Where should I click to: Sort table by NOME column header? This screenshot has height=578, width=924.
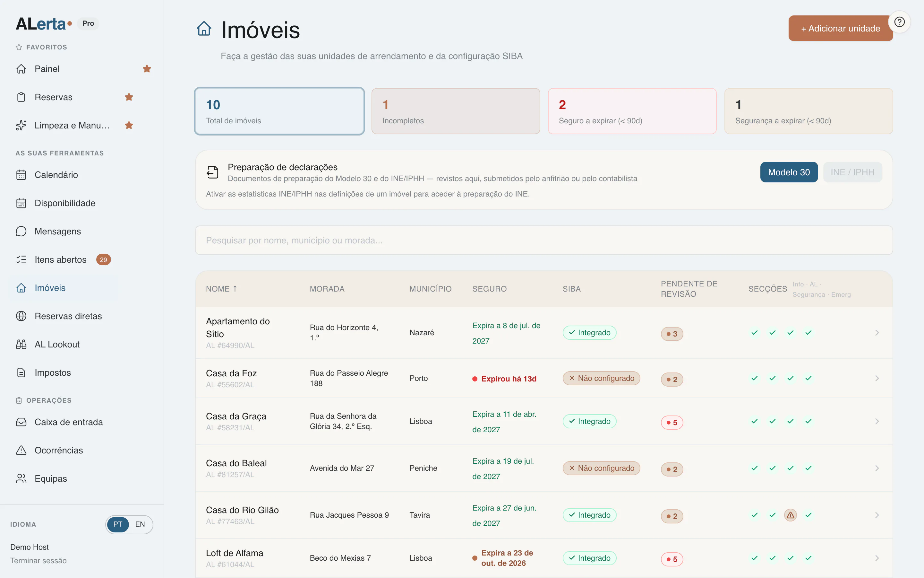[x=221, y=289]
